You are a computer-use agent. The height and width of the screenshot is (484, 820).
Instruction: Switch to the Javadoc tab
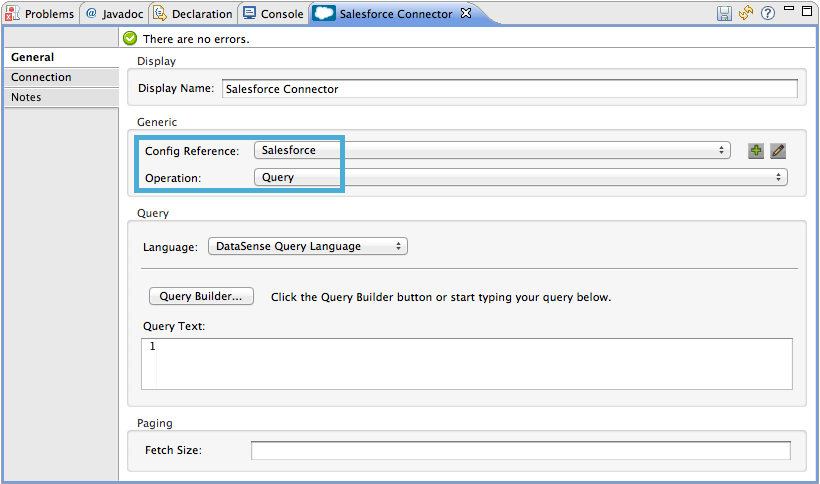pyautogui.click(x=114, y=14)
